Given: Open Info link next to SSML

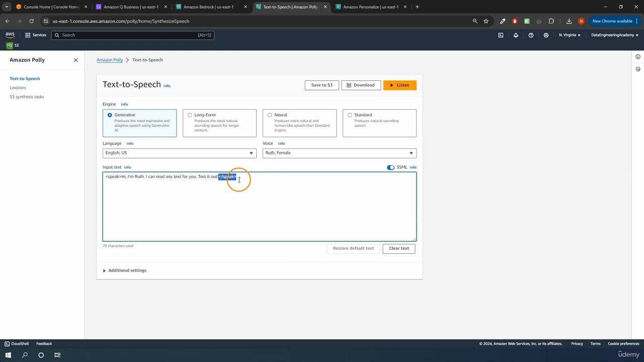Looking at the screenshot, I should (413, 167).
